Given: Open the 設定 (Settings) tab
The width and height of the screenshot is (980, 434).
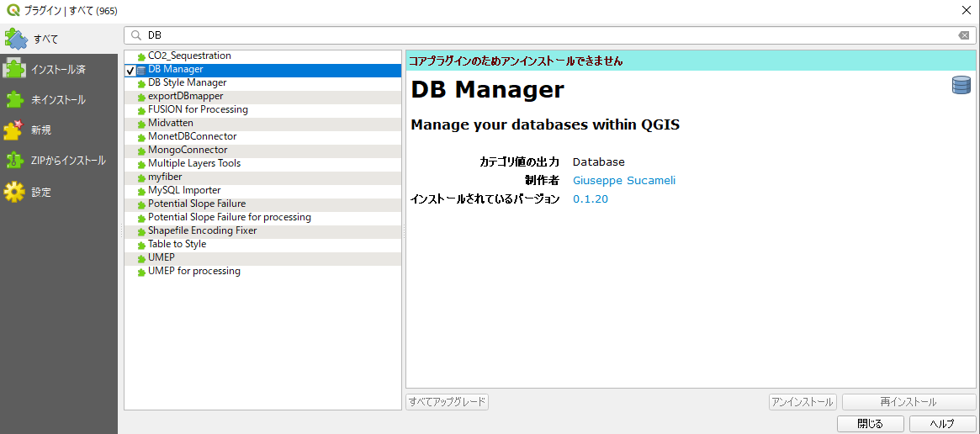Looking at the screenshot, I should click(41, 193).
